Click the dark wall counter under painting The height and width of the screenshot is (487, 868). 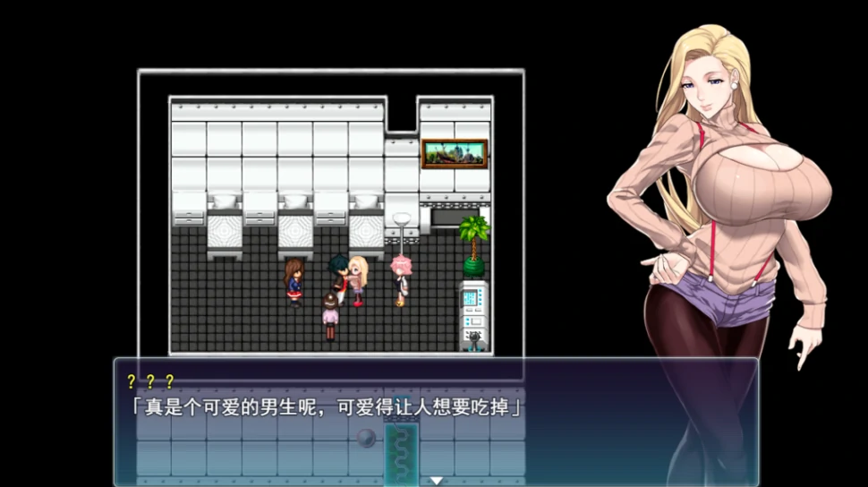point(453,218)
